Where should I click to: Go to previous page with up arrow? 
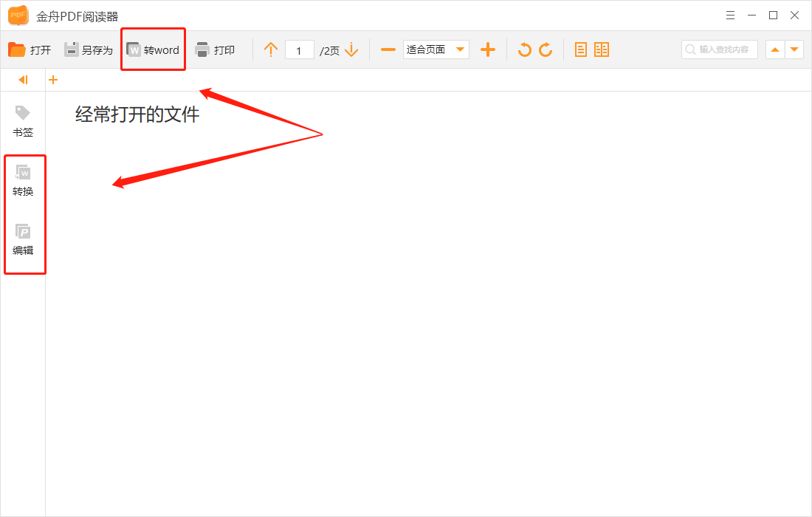tap(270, 49)
